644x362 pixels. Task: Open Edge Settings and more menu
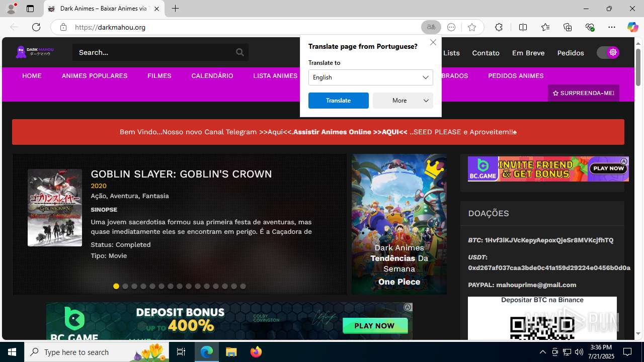[612, 27]
